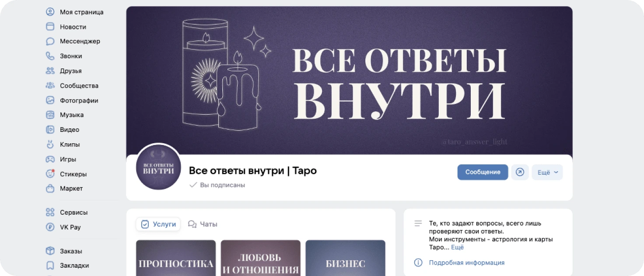The width and height of the screenshot is (644, 276).
Task: Open Подробная информация details
Action: point(466,263)
